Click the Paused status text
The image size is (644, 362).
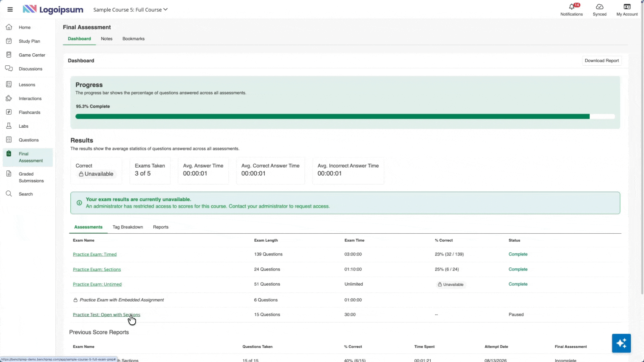516,315
